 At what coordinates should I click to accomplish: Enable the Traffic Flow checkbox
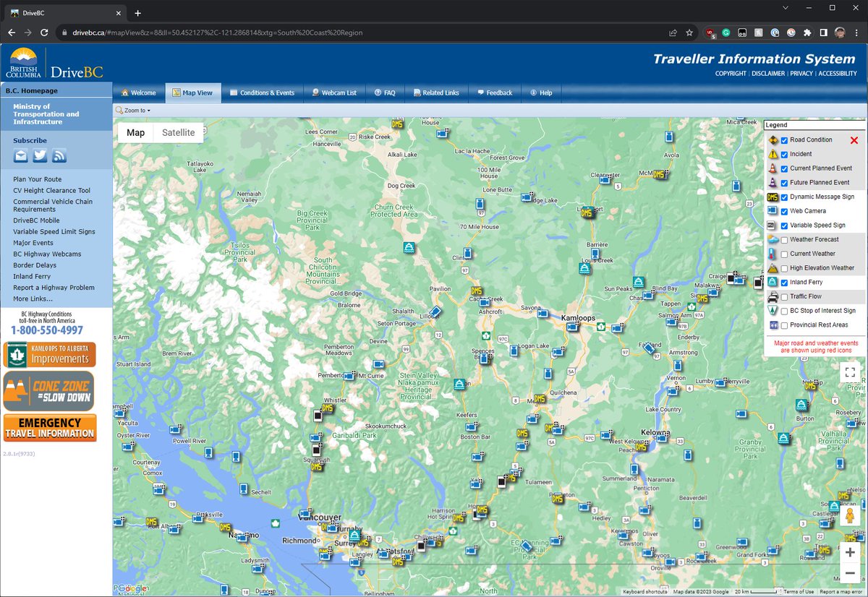click(784, 296)
